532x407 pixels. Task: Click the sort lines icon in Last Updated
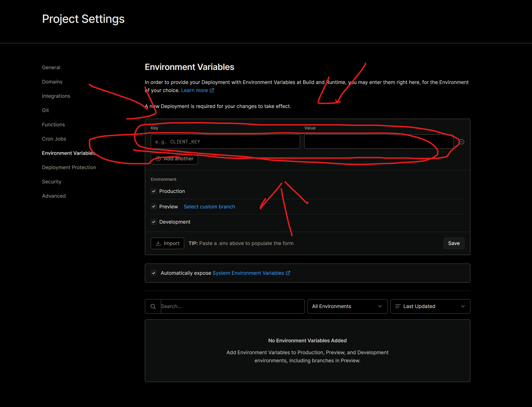398,306
